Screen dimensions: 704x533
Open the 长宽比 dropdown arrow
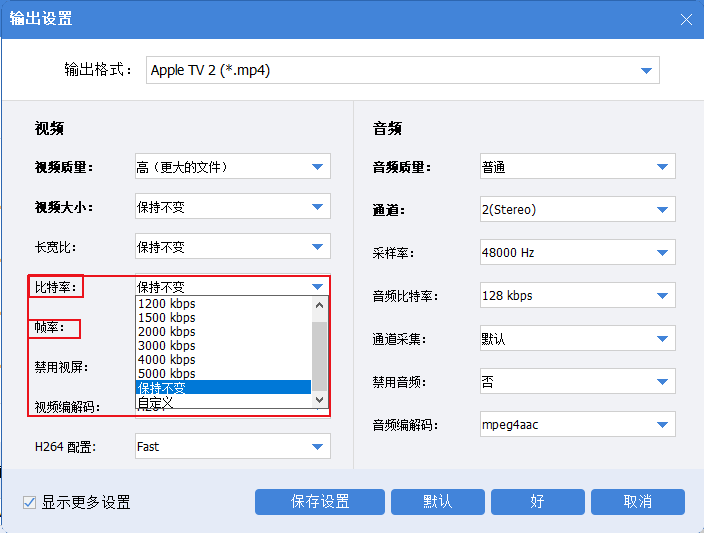(x=317, y=247)
